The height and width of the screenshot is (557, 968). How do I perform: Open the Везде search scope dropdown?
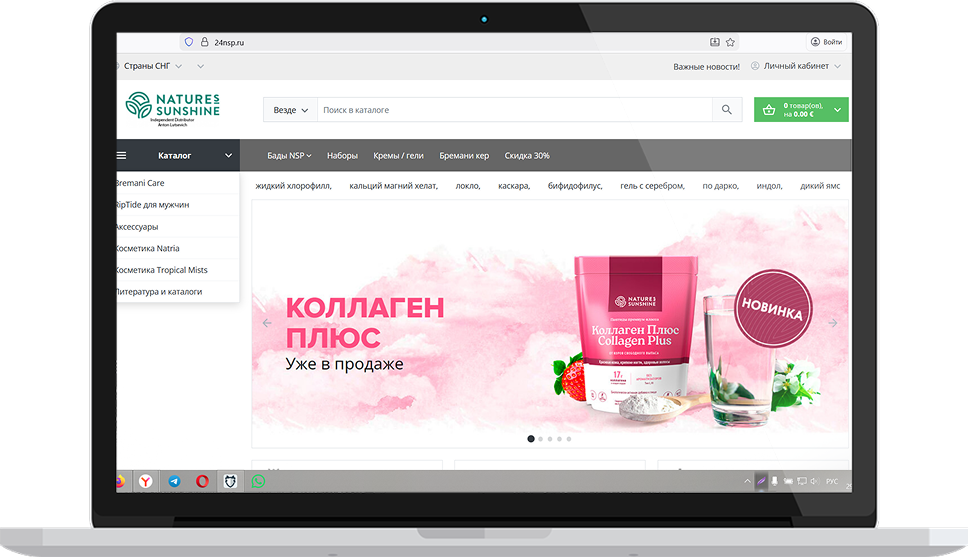point(290,110)
